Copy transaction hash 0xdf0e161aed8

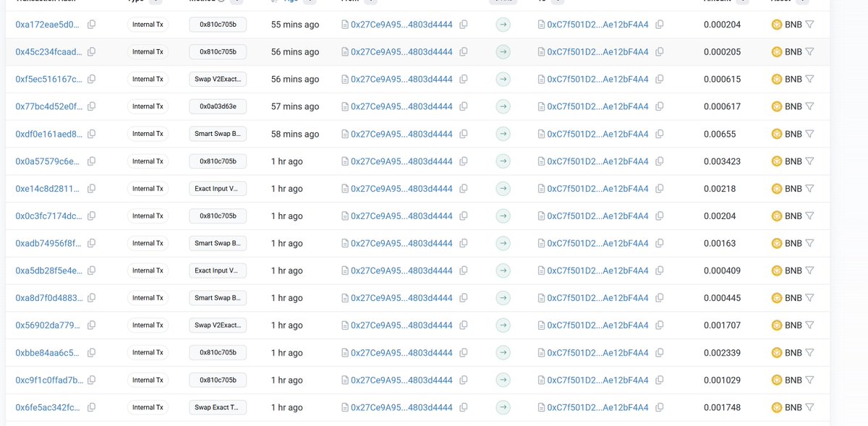coord(91,134)
